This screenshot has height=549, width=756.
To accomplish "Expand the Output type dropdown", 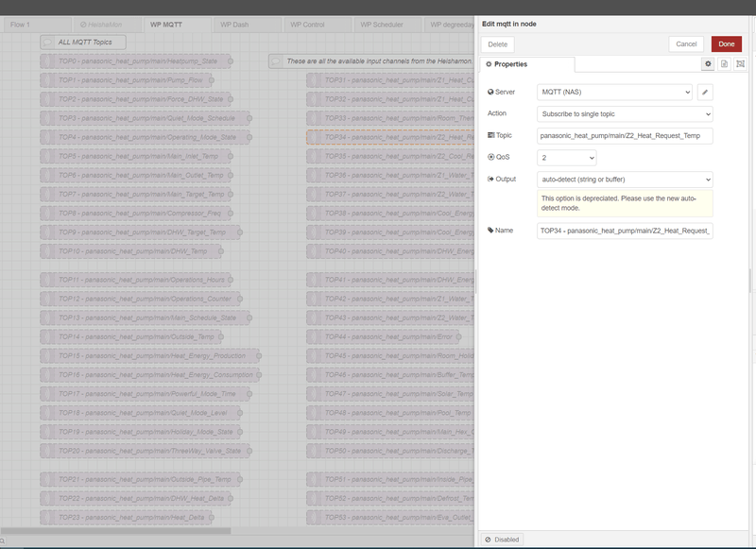I will (x=625, y=180).
